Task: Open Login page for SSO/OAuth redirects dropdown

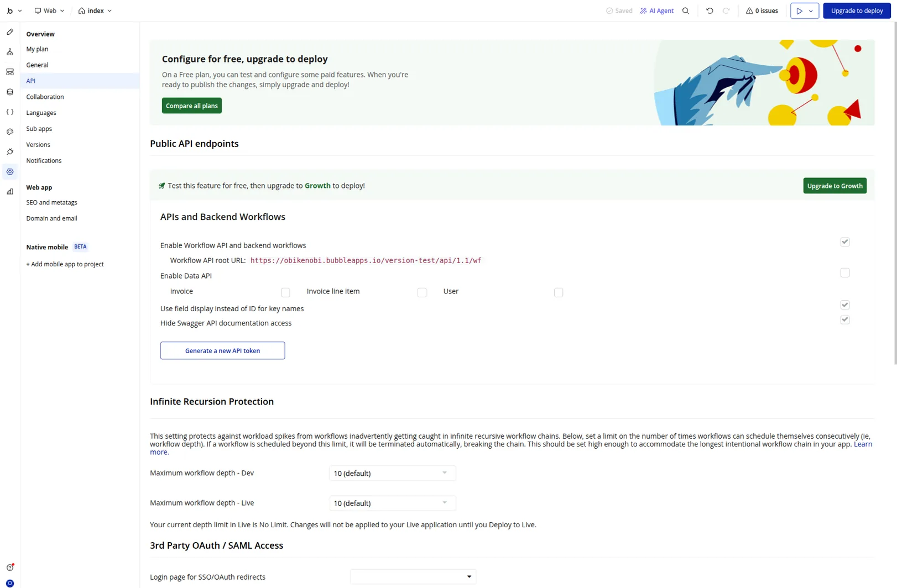Action: [413, 576]
